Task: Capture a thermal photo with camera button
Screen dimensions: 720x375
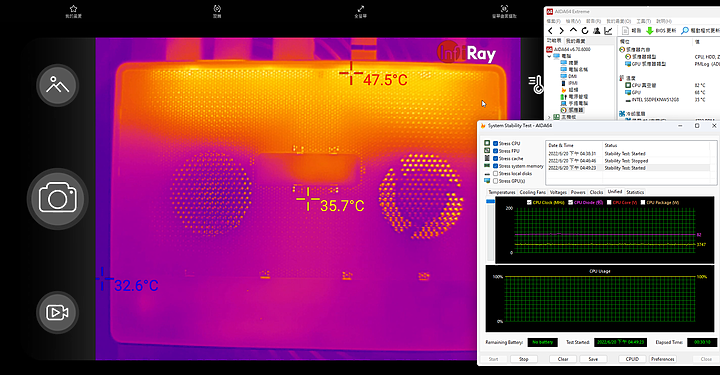Action: (x=57, y=199)
